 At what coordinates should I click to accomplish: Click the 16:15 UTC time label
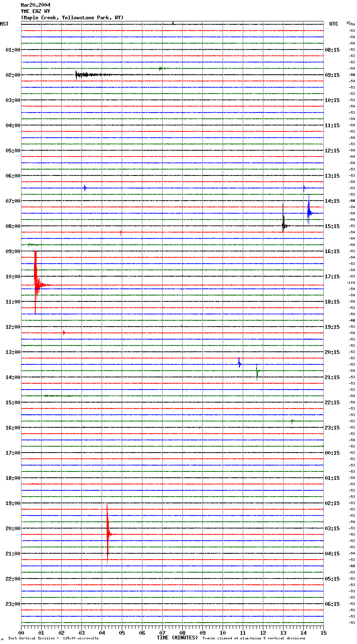332,251
